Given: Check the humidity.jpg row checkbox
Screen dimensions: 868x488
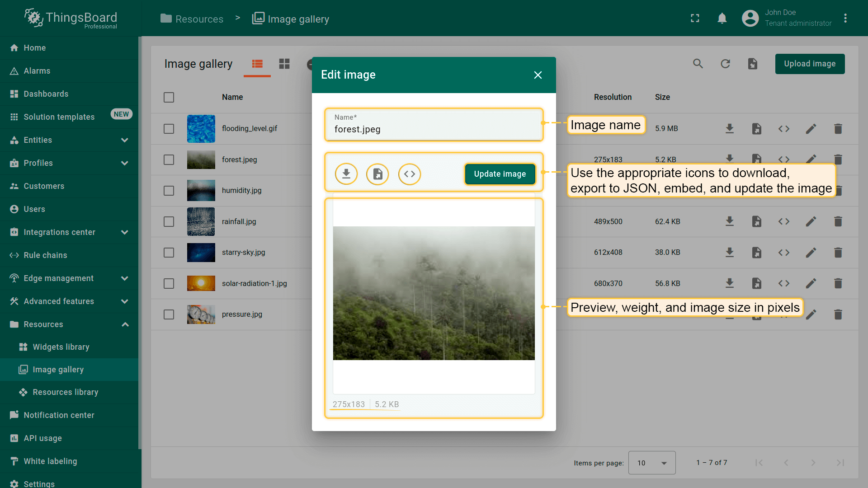Looking at the screenshot, I should [x=169, y=191].
